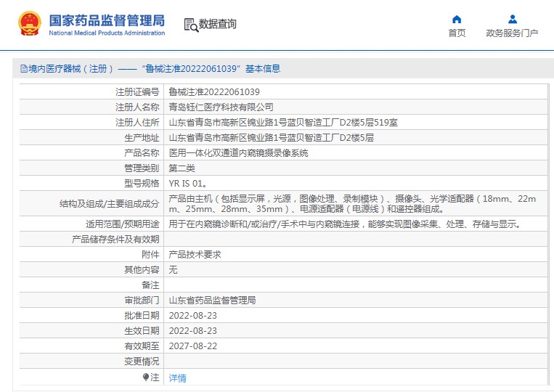This screenshot has width=554, height=392.
Task: Click the 型号规格 label
Action: [142, 184]
